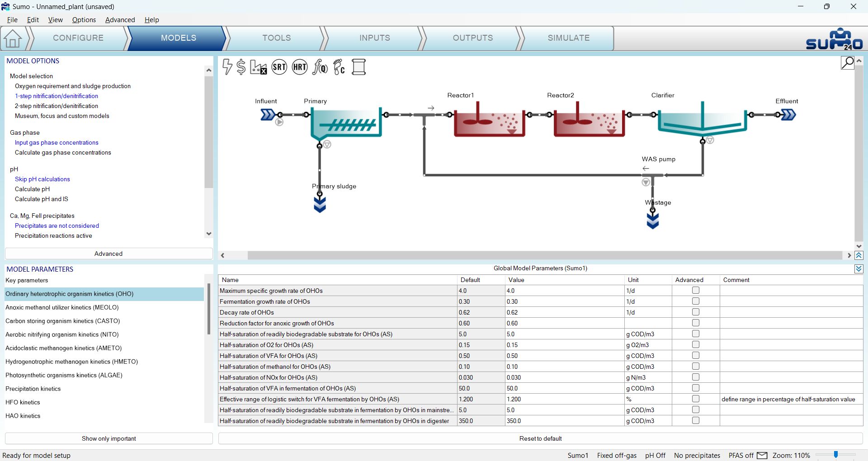Viewport: 868px width, 461px height.
Task: Select the Effluent arrow unit
Action: tap(789, 115)
